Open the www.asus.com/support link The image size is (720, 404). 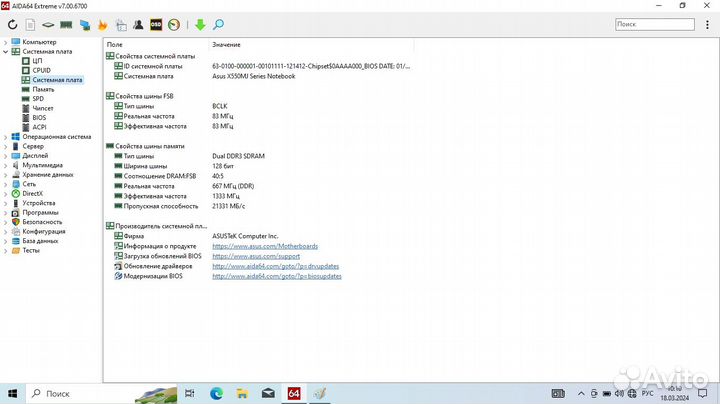point(256,256)
